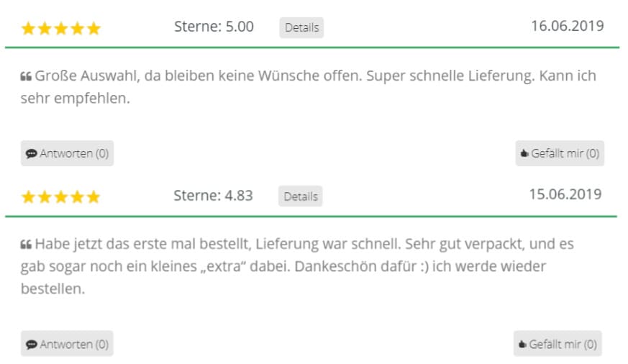Like the 15.06.2019 review with 'Gefällt mir'

558,344
